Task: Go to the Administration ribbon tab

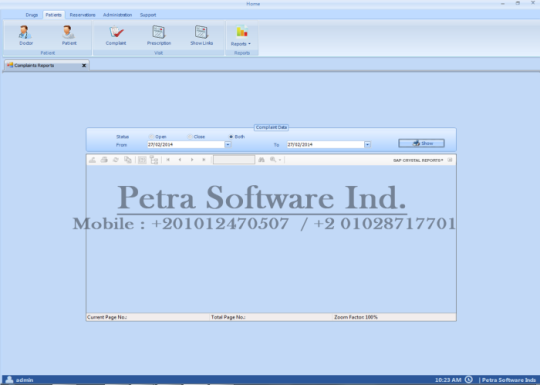Action: coord(117,15)
